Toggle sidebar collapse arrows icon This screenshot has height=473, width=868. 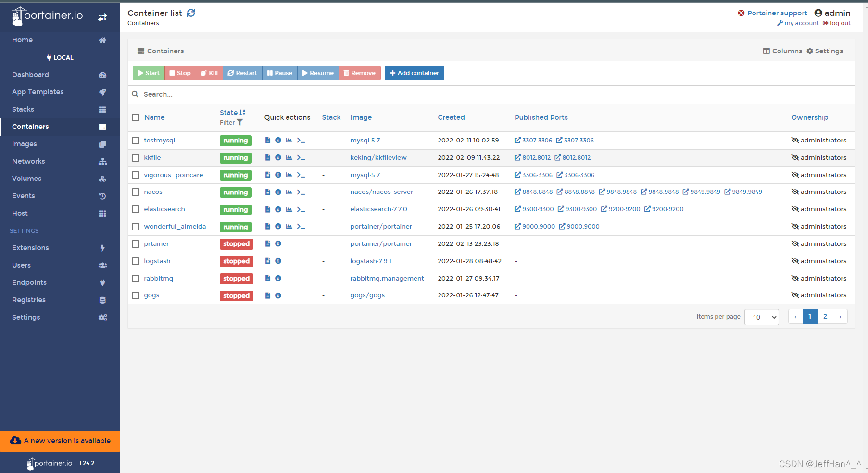[x=102, y=17]
